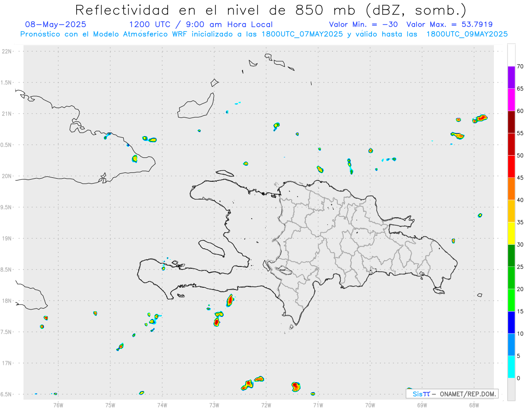
Task: Select the '73W' longitude label
Action: [x=214, y=404]
